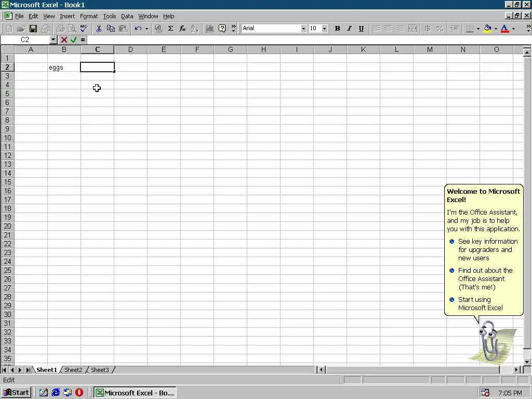The image size is (532, 399).
Task: Click the Increase Indent icon
Action: click(x=455, y=29)
